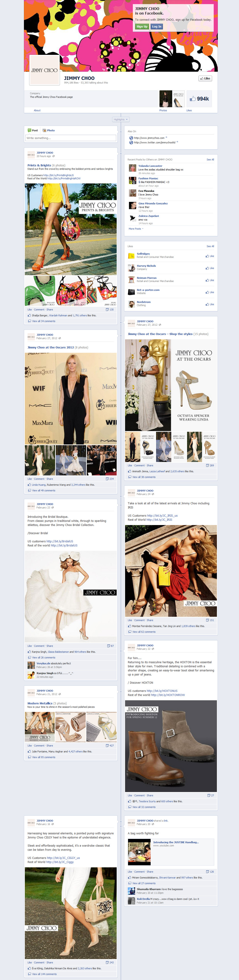Image resolution: width=239 pixels, height=980 pixels.
Task: Click the 234 comments icon on Oscars 2012 post
Action: pyautogui.click(x=107, y=479)
